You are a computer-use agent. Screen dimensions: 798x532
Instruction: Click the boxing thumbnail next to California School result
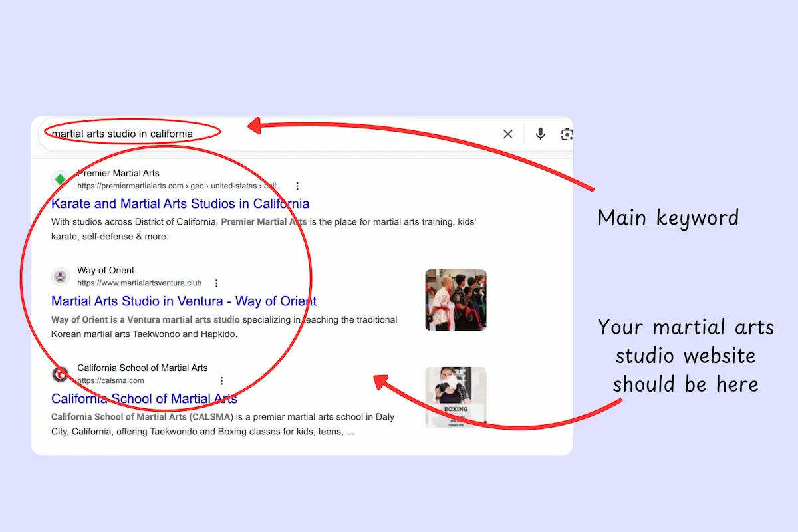(456, 397)
